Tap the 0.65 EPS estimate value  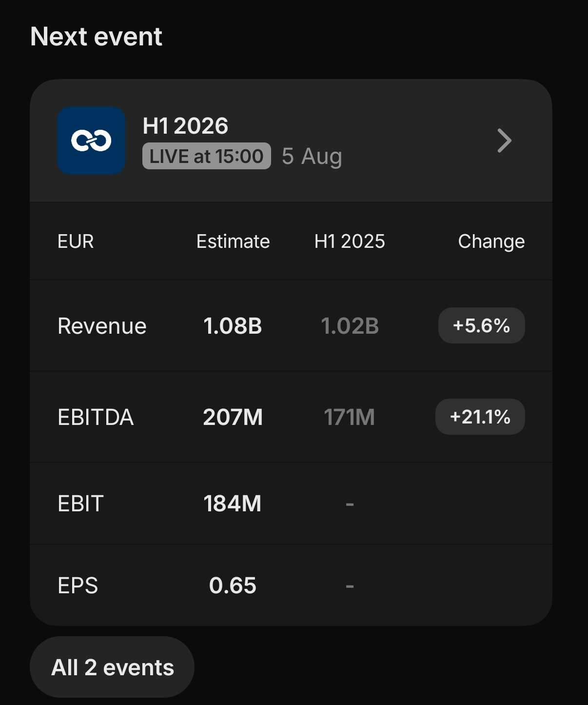pyautogui.click(x=233, y=585)
